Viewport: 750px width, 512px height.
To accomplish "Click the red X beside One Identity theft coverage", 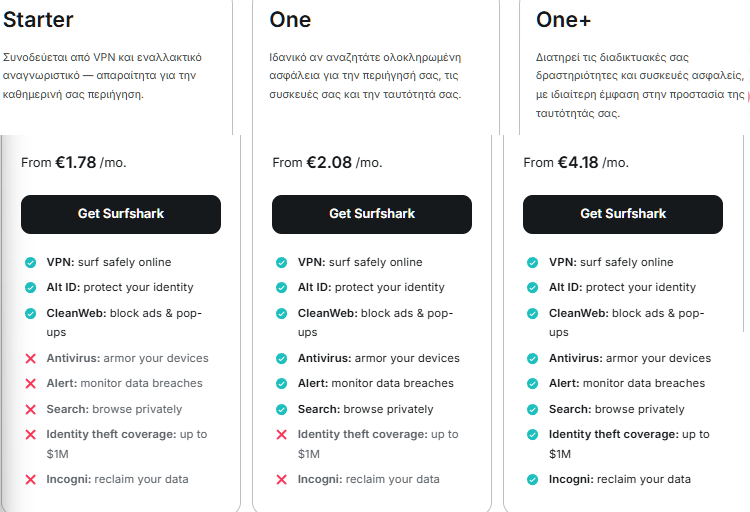I will pyautogui.click(x=282, y=435).
